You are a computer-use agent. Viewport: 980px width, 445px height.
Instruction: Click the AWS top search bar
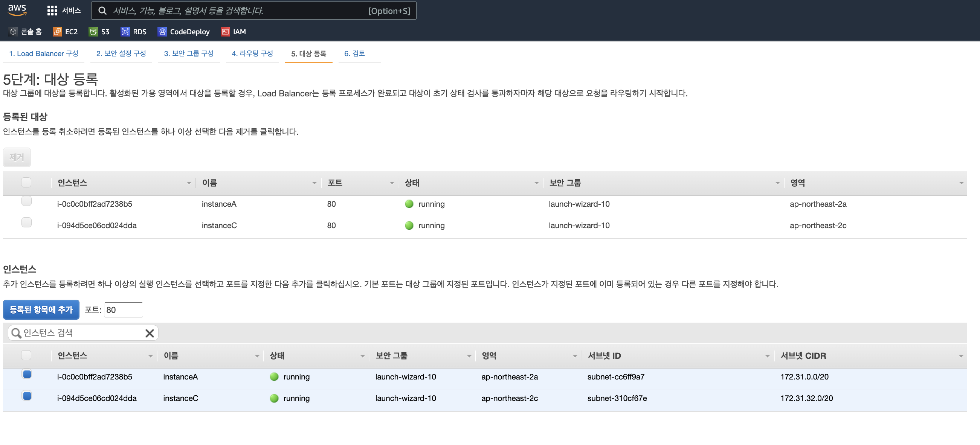(253, 11)
